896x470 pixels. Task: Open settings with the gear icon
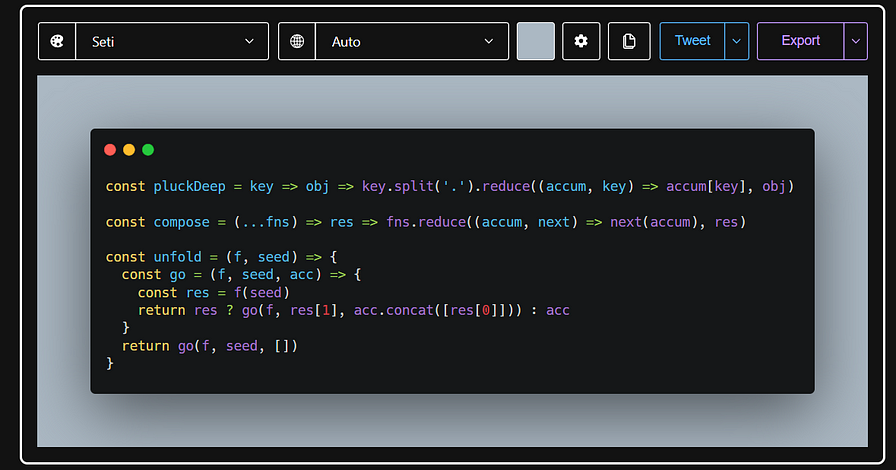point(581,41)
